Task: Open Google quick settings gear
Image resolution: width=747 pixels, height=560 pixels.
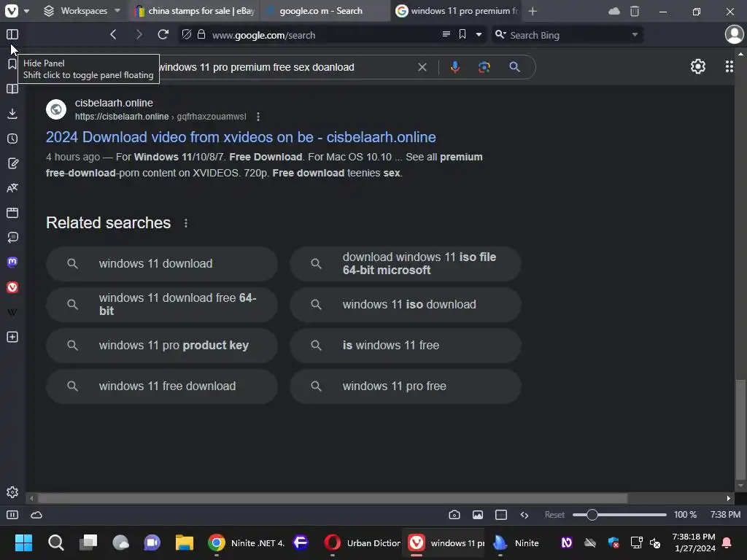Action: click(698, 66)
